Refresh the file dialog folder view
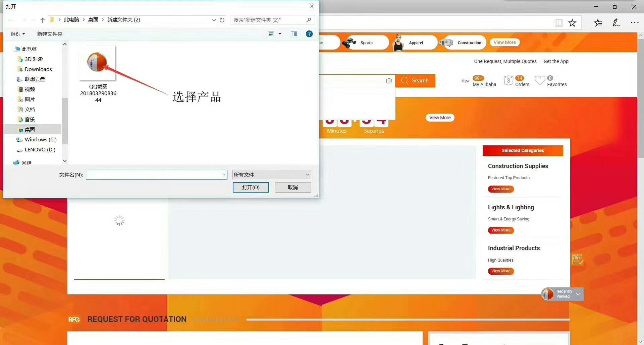The height and width of the screenshot is (345, 644). click(222, 20)
